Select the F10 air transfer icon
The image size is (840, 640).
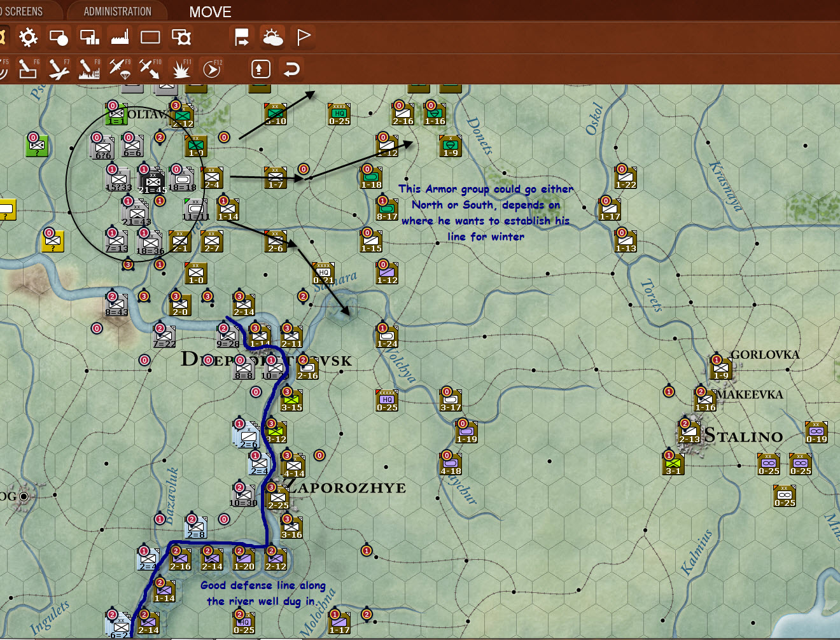click(x=150, y=69)
